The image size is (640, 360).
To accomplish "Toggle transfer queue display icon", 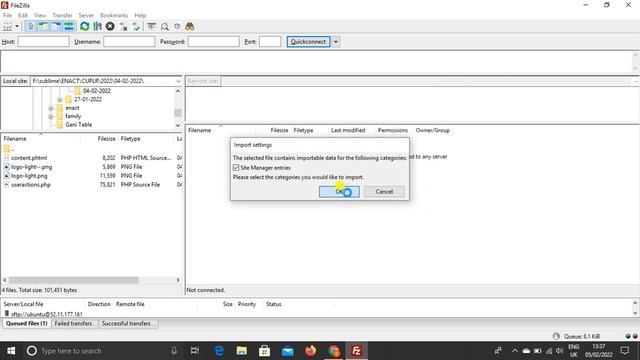I will pyautogui.click(x=69, y=27).
